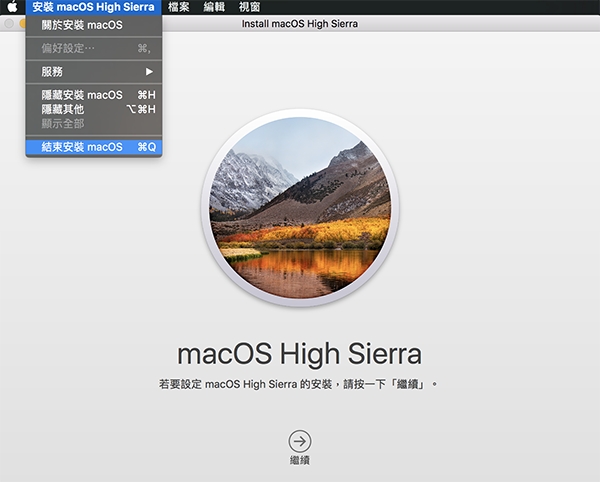Quit via 結束安裝 macOS
The image size is (600, 482).
(x=94, y=147)
